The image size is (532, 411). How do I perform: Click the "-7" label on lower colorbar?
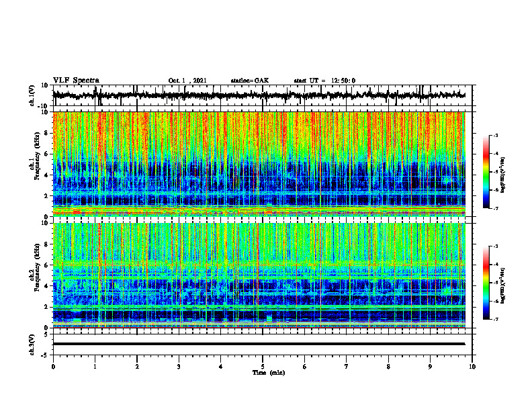(496, 319)
